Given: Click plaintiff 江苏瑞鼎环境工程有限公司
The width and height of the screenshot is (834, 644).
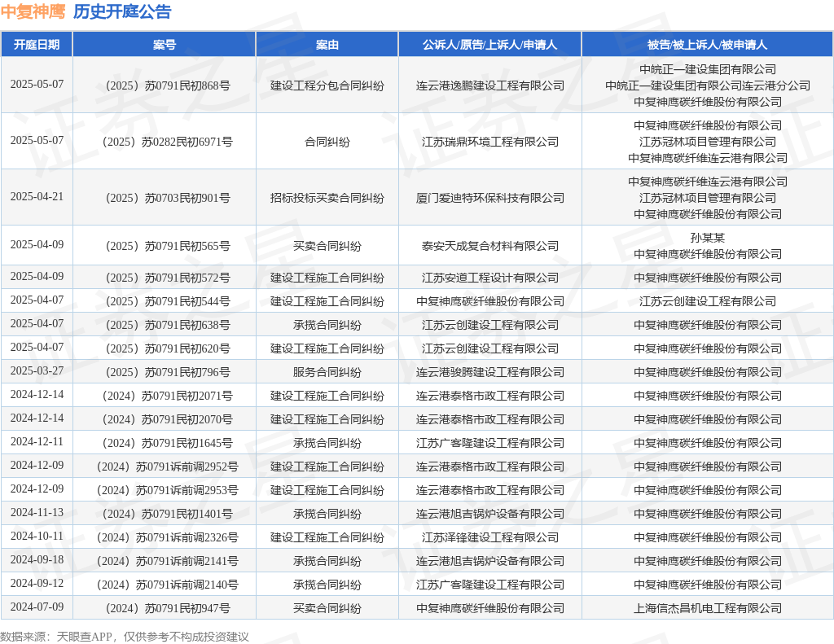Looking at the screenshot, I should coord(489,142).
